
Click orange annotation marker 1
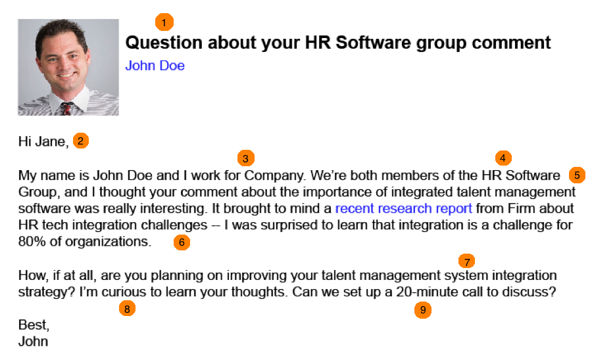point(164,22)
